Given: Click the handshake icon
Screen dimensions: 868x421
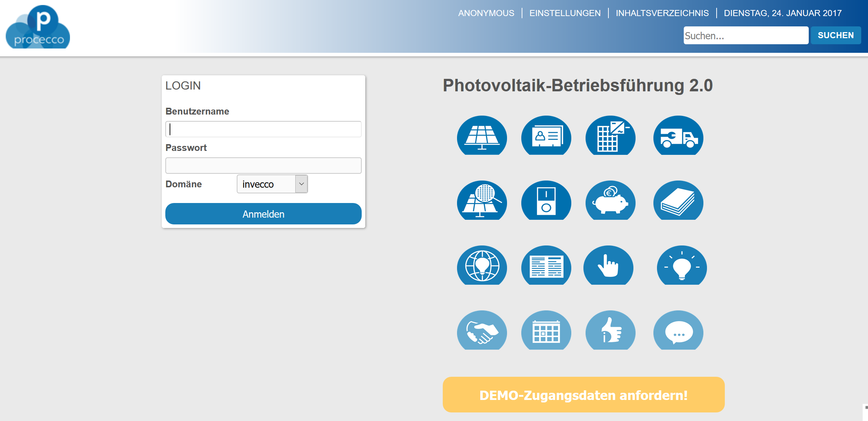Looking at the screenshot, I should pos(482,330).
